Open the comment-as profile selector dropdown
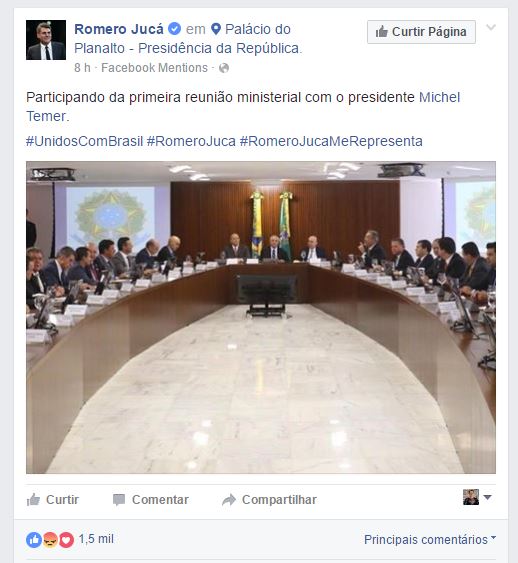518x563 pixels. [x=477, y=497]
